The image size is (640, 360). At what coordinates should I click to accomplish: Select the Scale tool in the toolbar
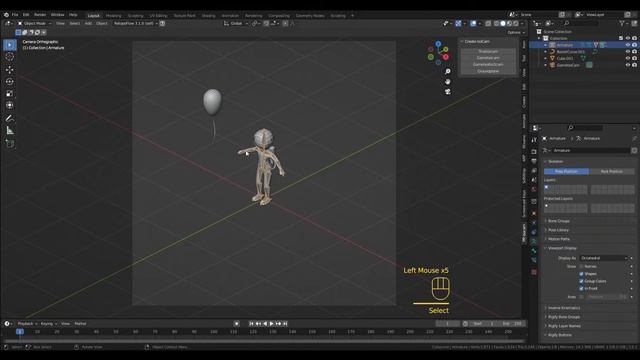coord(10,93)
